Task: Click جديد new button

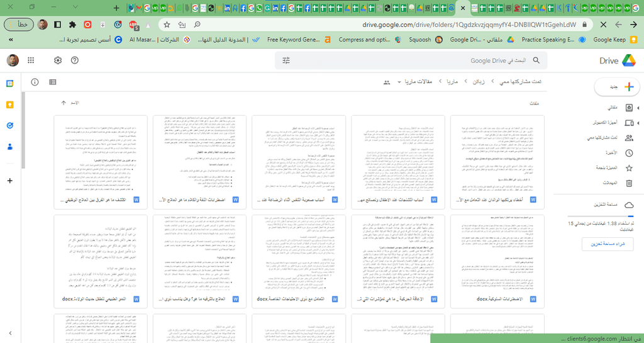Action: pyautogui.click(x=617, y=87)
